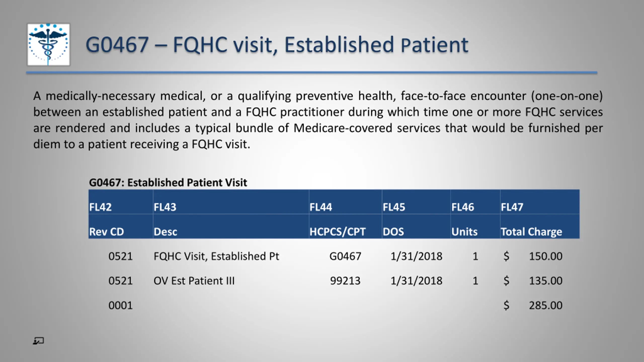Select the FQHC Visit, Established Pt description

(216, 256)
